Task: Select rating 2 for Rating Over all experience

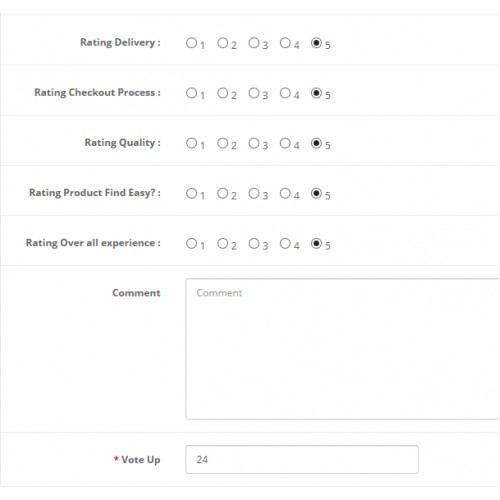Action: tap(222, 243)
